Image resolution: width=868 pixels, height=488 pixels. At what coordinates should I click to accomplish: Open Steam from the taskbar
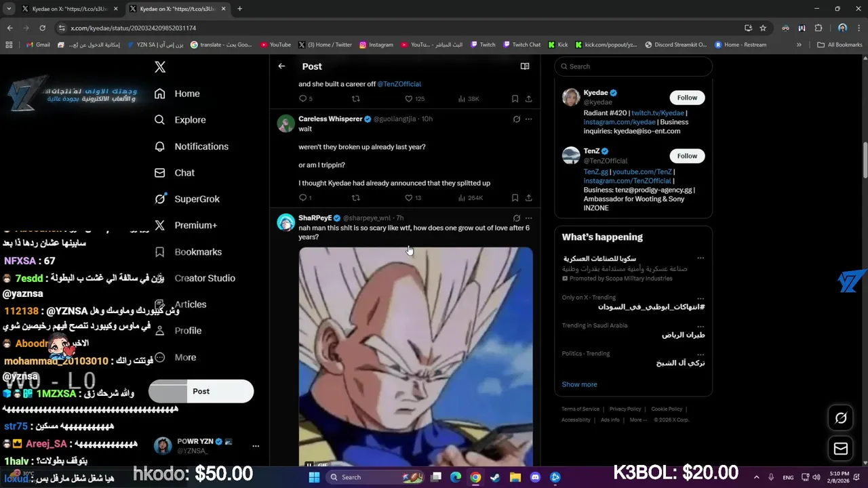(495, 477)
